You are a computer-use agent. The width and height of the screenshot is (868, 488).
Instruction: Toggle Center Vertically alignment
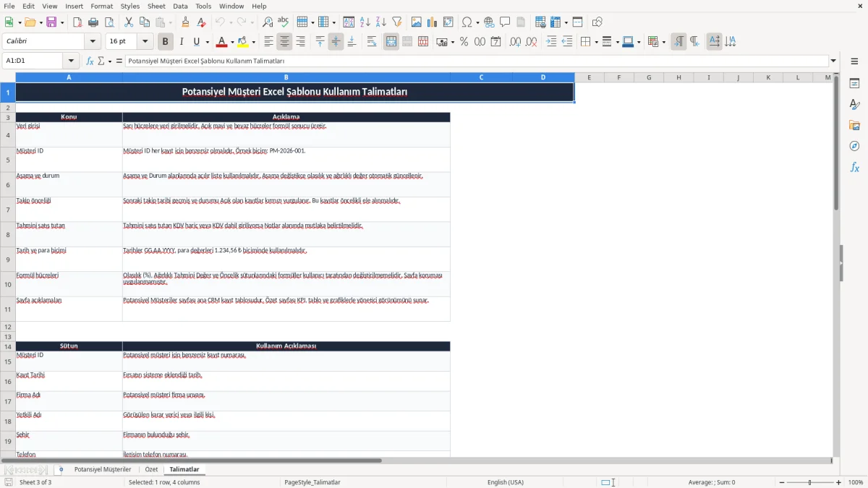pyautogui.click(x=336, y=42)
